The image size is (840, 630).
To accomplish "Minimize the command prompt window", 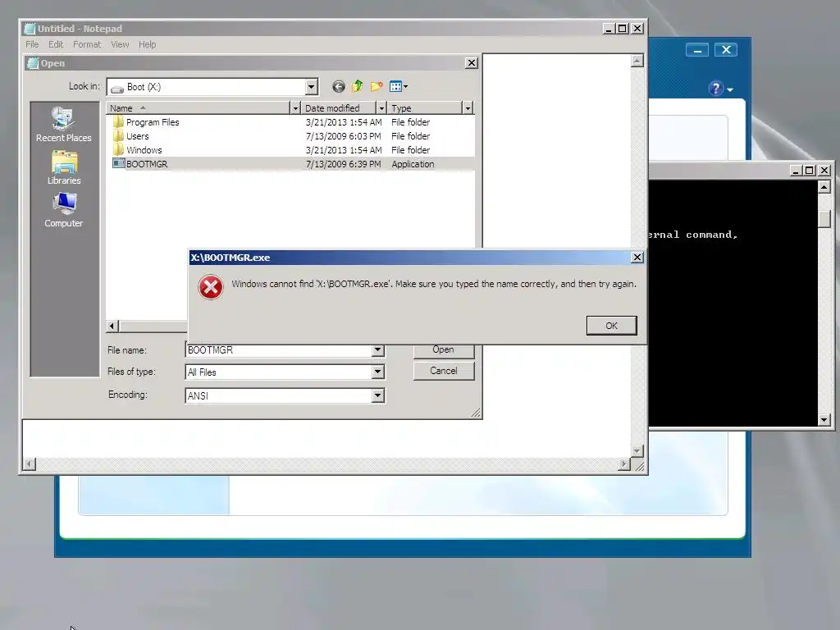I will coord(796,171).
